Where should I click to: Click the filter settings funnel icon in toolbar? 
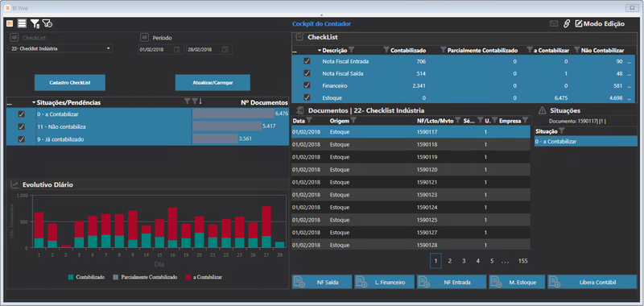pos(35,24)
